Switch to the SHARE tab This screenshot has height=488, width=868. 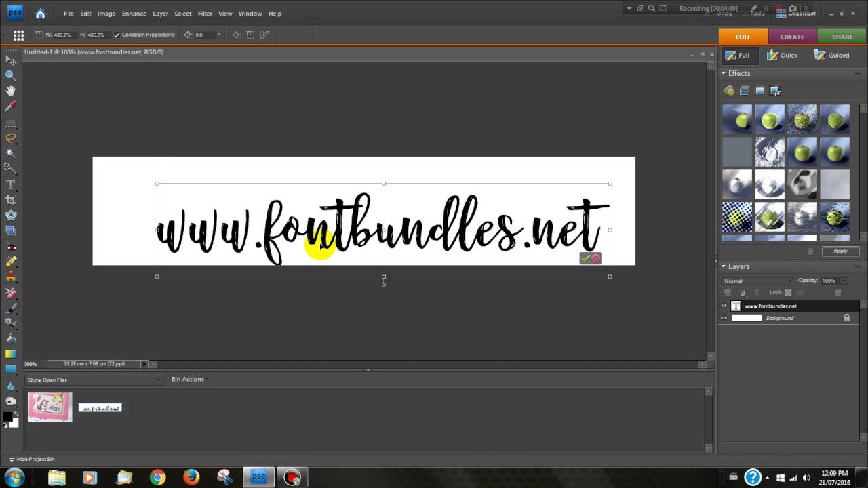(x=842, y=37)
